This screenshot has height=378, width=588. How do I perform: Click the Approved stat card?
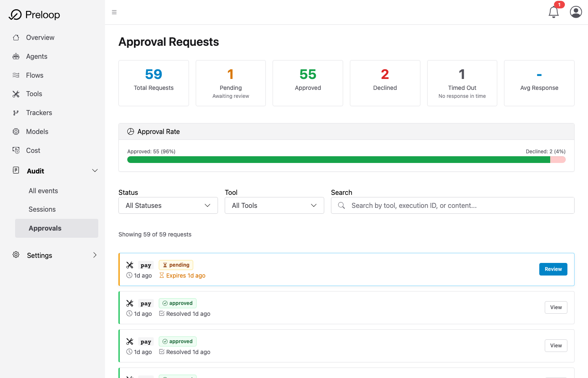pyautogui.click(x=308, y=83)
